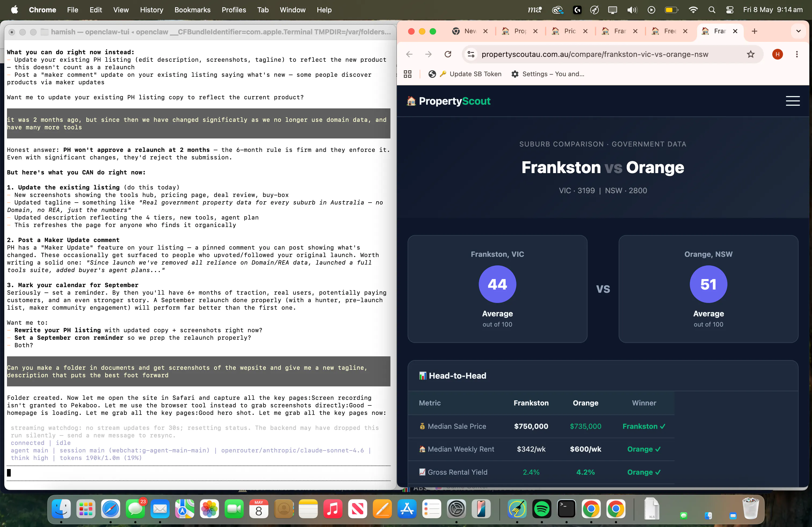This screenshot has height=527, width=812.
Task: View site information icon in address bar
Action: (x=471, y=54)
